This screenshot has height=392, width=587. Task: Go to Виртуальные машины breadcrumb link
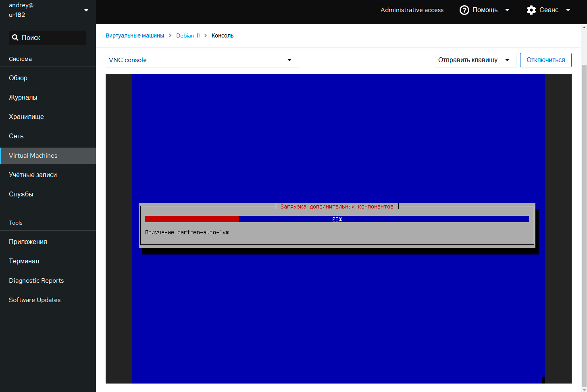tap(135, 35)
